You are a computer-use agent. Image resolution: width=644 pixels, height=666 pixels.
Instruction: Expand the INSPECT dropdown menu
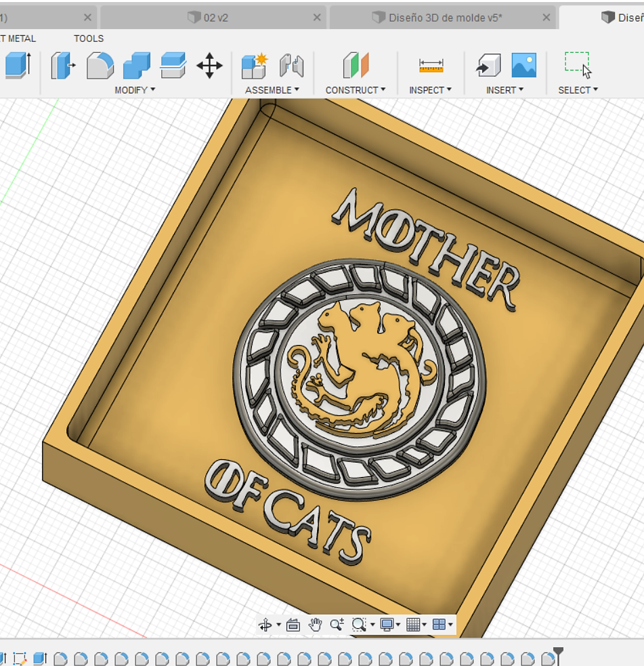[431, 90]
